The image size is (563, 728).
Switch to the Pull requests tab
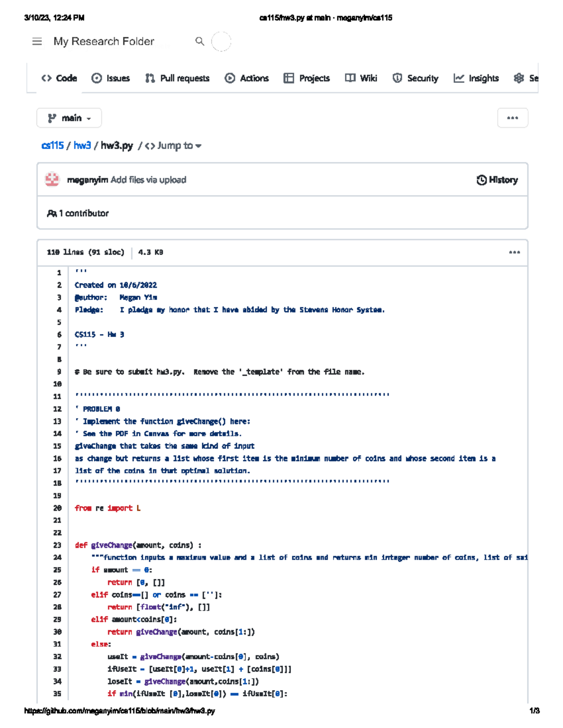click(177, 78)
